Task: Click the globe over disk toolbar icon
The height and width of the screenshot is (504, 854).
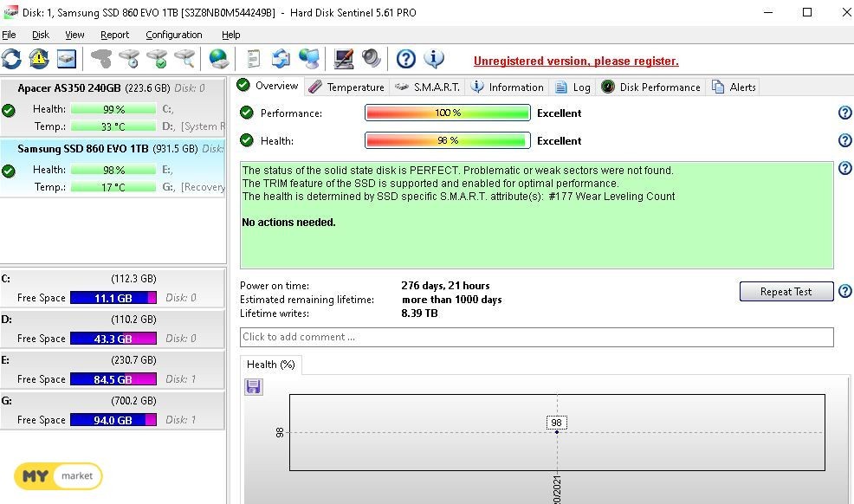Action: (218, 59)
